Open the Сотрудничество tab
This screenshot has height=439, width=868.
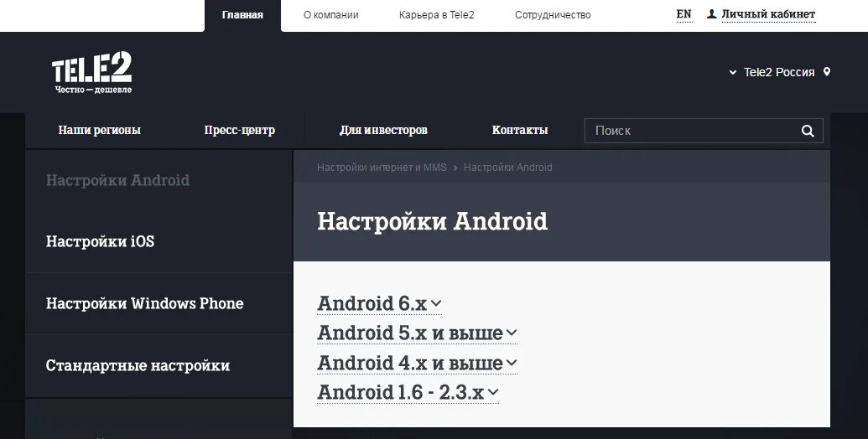pyautogui.click(x=553, y=15)
